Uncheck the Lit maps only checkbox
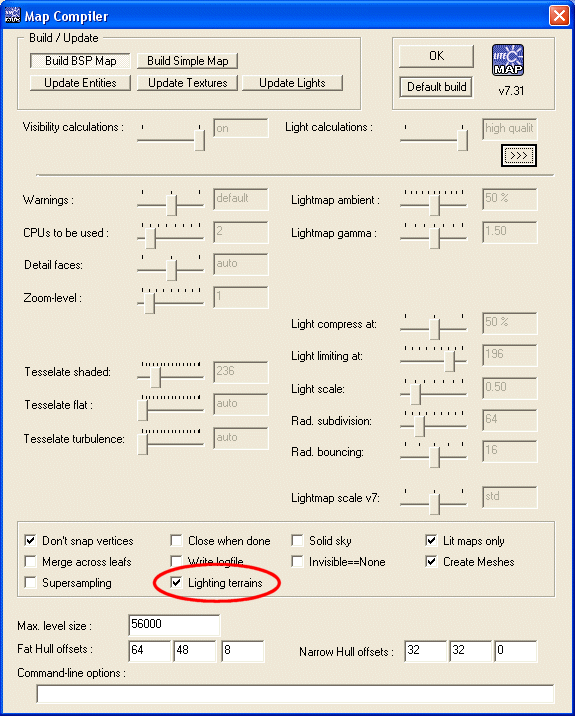 tap(431, 541)
